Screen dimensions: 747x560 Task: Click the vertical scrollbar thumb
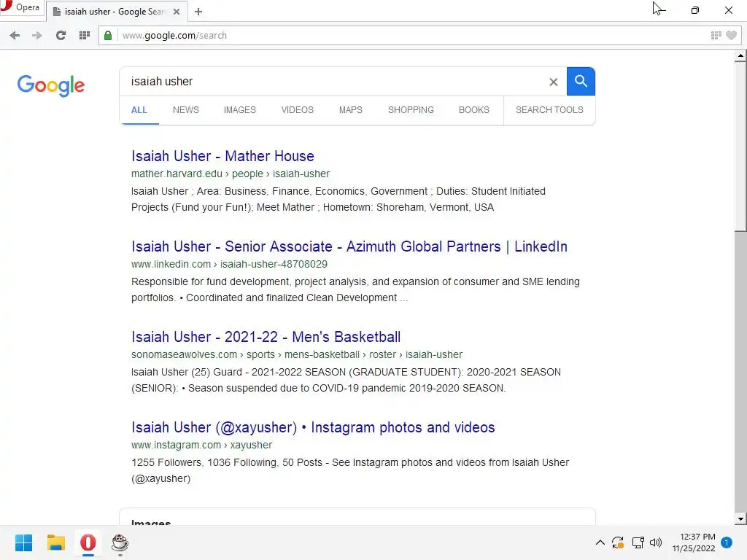click(740, 145)
